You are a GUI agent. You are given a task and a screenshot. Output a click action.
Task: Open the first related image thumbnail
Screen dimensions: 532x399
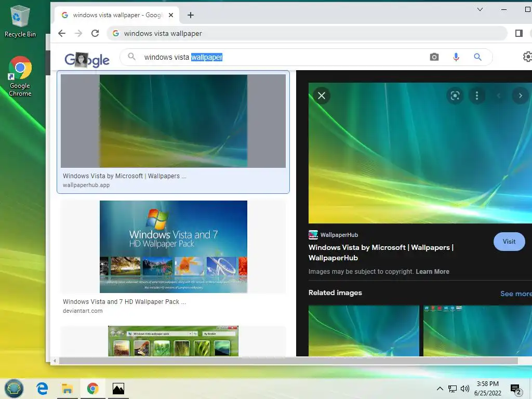pos(364,331)
